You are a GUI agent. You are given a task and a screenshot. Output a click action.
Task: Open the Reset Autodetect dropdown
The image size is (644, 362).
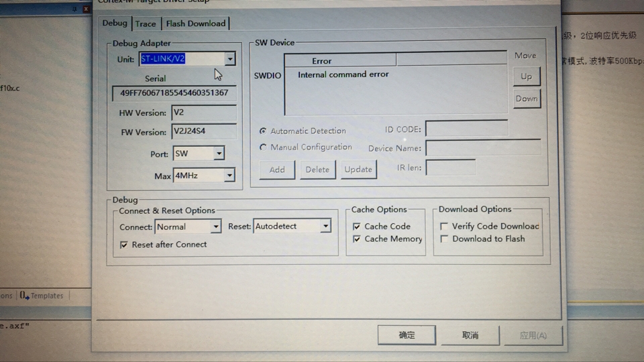pos(325,226)
